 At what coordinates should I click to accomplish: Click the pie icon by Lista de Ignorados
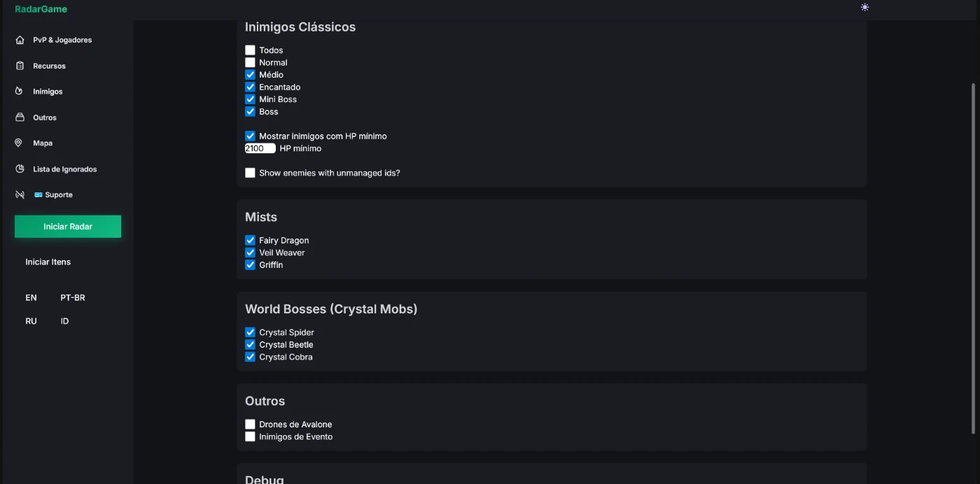coord(20,169)
